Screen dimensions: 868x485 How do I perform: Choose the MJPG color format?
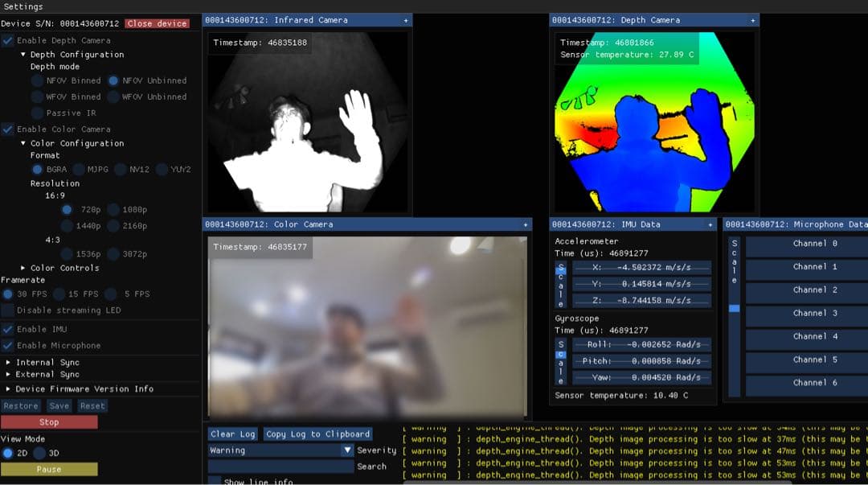click(79, 169)
